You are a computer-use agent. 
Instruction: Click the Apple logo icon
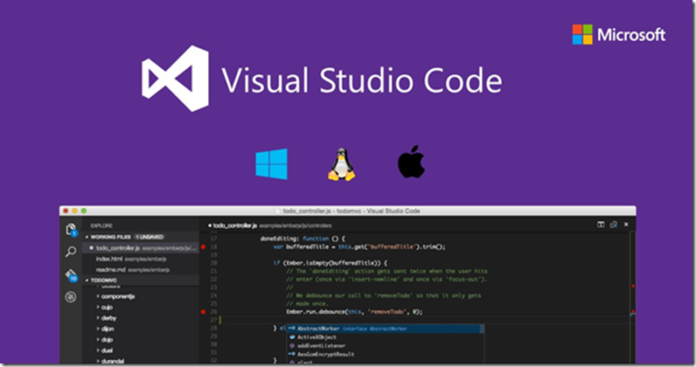[411, 162]
